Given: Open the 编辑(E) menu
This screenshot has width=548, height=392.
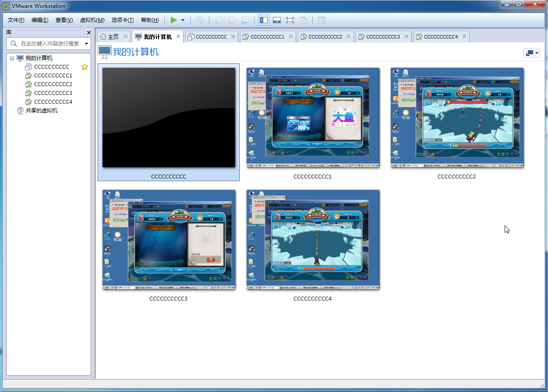Looking at the screenshot, I should [x=40, y=20].
